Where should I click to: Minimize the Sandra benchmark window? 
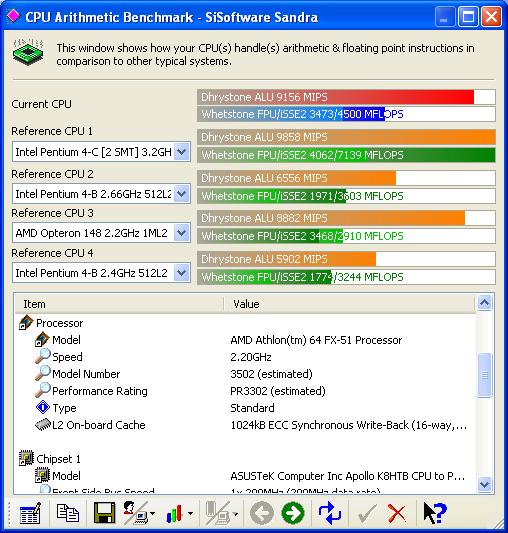point(445,16)
